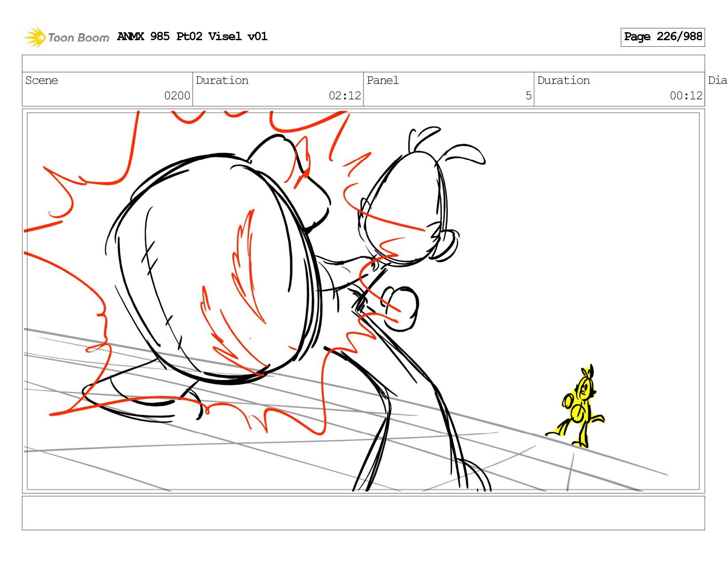Screen dimensions: 728x563
Task: Click the storyboard panel drawing
Action: point(363,301)
